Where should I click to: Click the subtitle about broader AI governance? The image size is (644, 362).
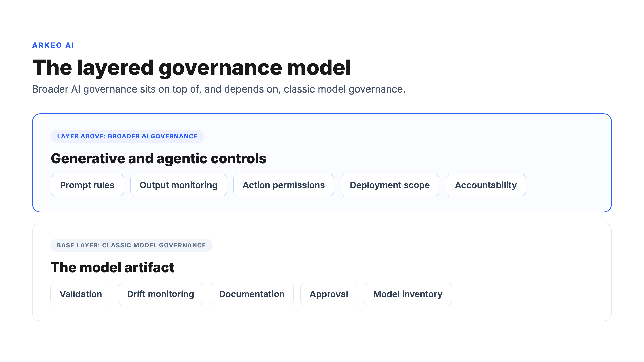click(x=219, y=89)
